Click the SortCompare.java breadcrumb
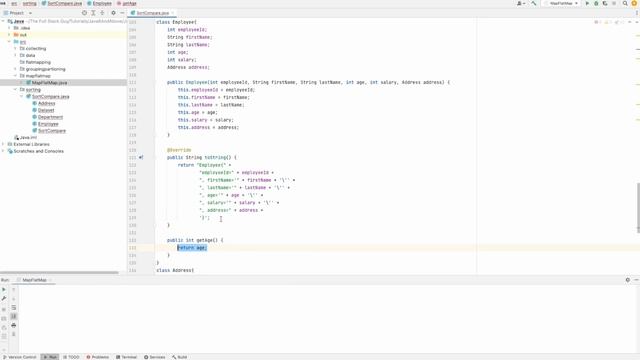The image size is (640, 360). click(x=62, y=3)
